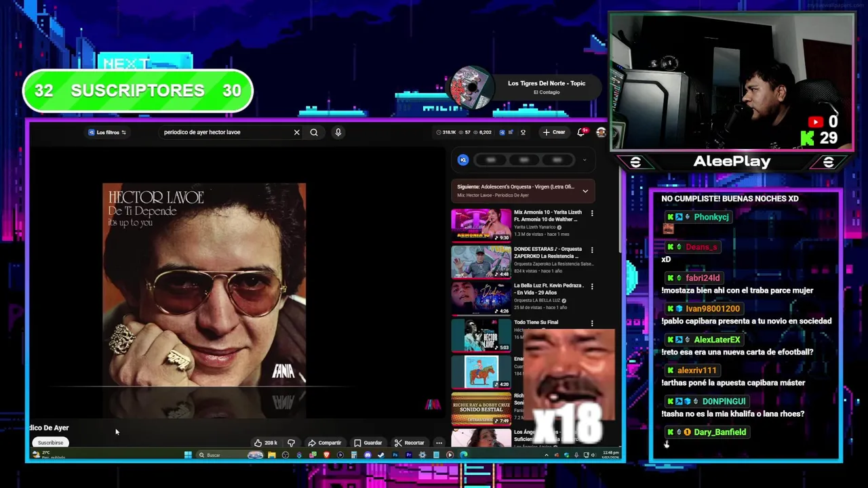
Task: Open more actions three-dot menu
Action: (x=439, y=443)
